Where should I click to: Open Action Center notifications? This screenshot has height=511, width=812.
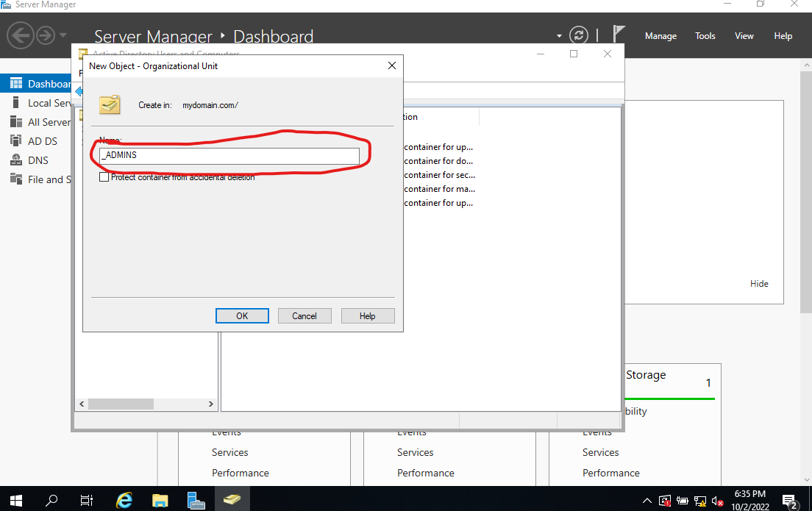pyautogui.click(x=790, y=501)
